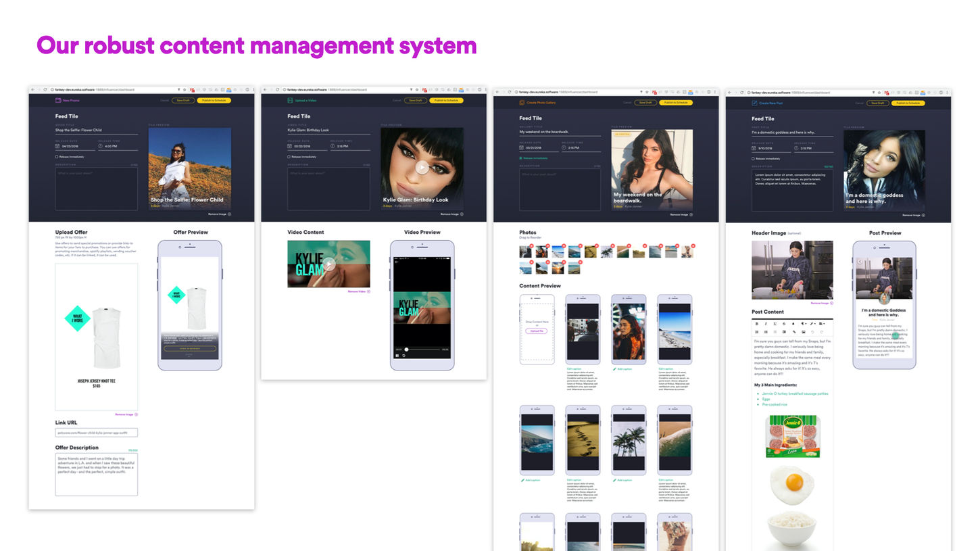Click Publish to Schedule in the New Promo window
Viewport: 980px width, 551px height.
click(214, 100)
